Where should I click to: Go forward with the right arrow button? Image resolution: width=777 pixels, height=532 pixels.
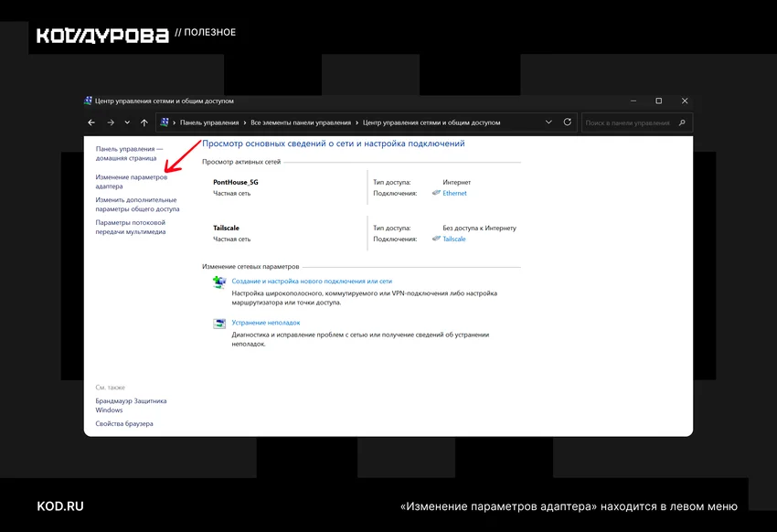point(111,122)
